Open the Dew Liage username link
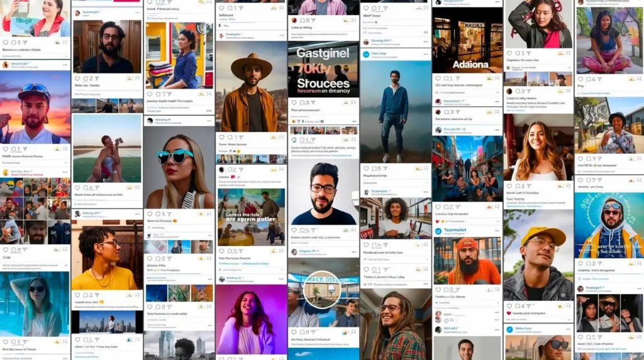 (x=379, y=54)
